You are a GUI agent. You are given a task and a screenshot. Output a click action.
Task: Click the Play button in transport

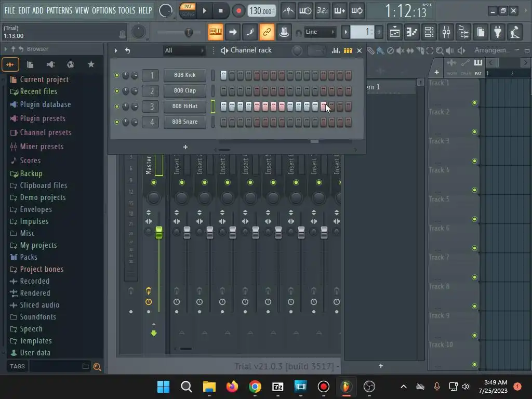pos(204,11)
